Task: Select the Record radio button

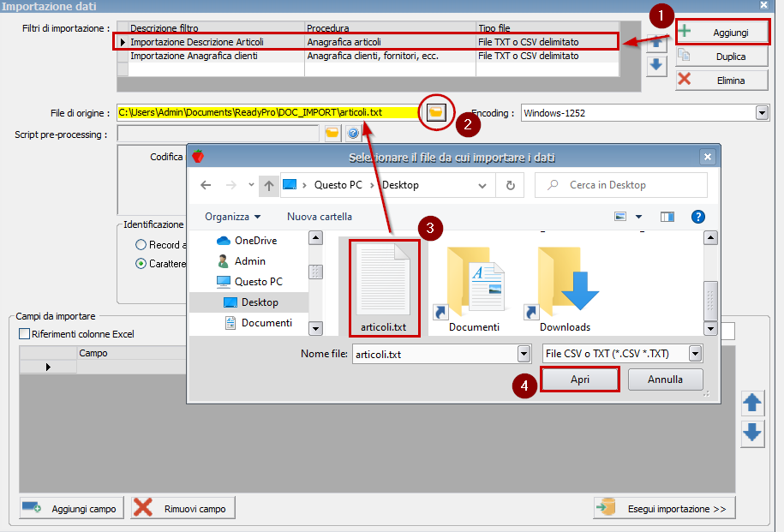Action: pyautogui.click(x=141, y=245)
